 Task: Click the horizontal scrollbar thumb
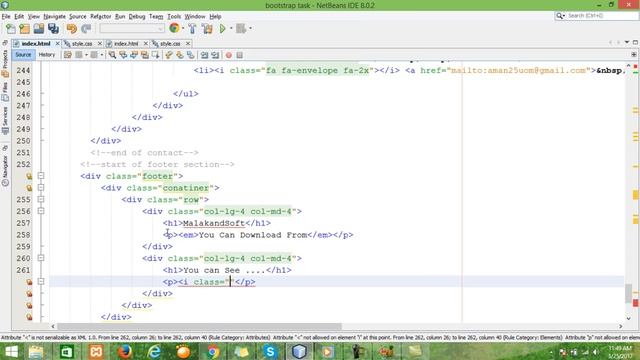click(199, 327)
